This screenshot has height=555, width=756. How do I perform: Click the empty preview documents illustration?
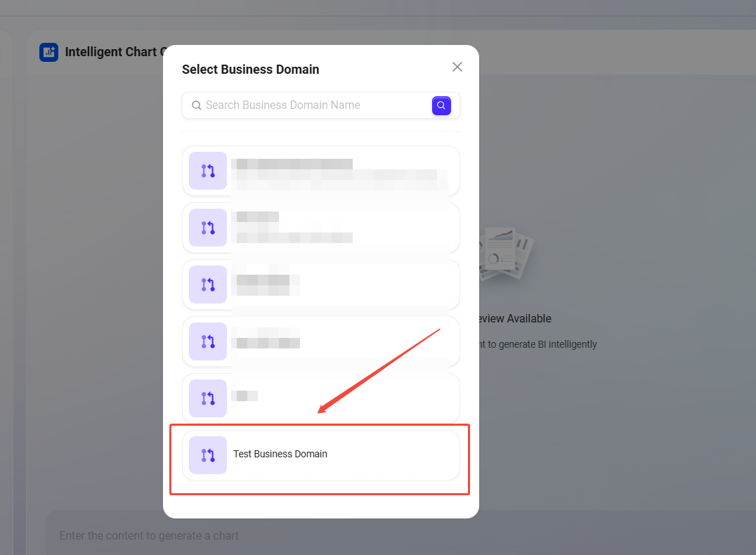pyautogui.click(x=507, y=253)
